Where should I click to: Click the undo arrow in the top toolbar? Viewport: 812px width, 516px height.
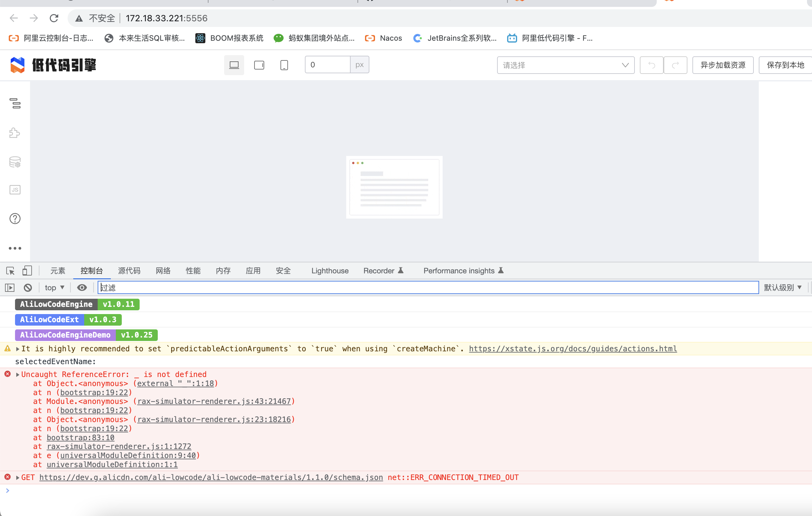click(x=651, y=65)
